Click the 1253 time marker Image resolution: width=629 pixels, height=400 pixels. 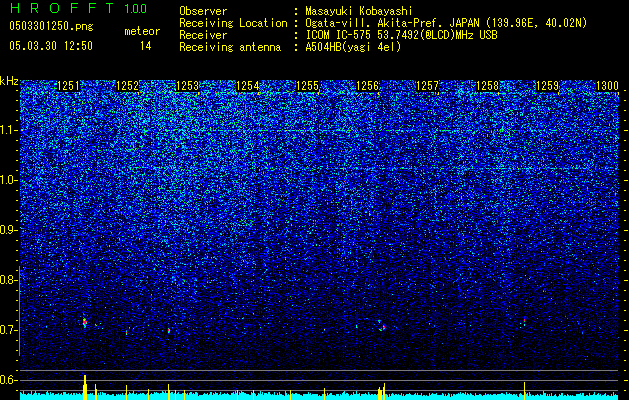pos(187,86)
